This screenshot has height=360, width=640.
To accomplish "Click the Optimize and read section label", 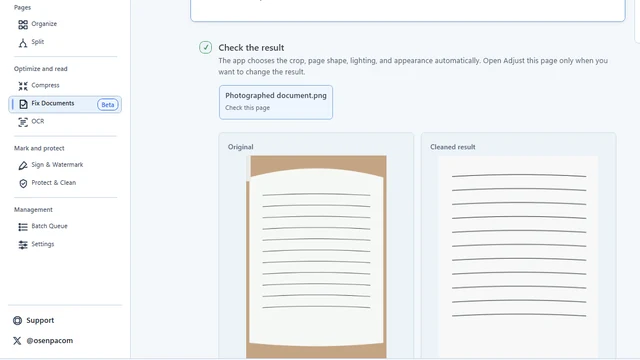I will coord(40,69).
